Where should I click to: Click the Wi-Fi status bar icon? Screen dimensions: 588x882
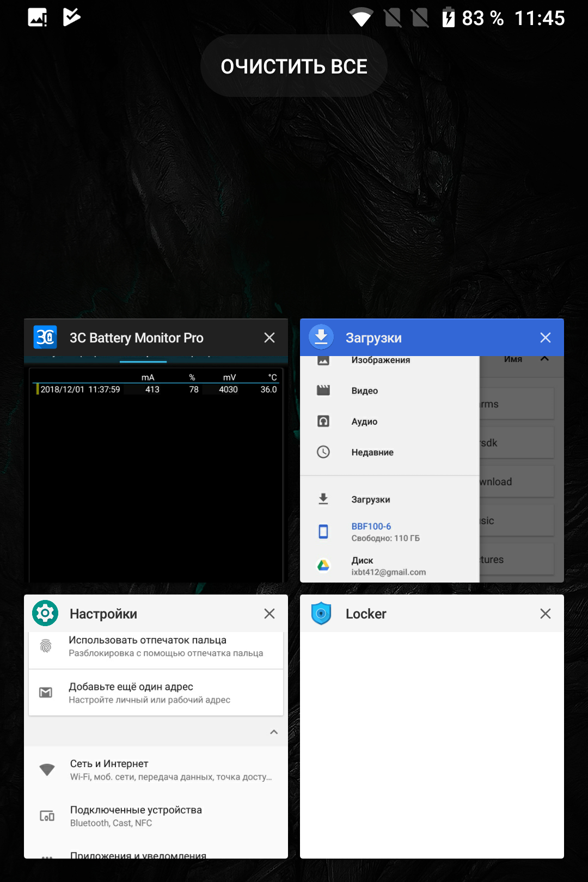(x=361, y=17)
